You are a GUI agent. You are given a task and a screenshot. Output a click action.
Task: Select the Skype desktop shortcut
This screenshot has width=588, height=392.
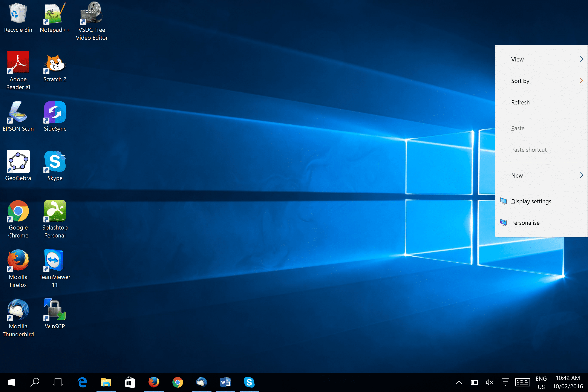55,166
